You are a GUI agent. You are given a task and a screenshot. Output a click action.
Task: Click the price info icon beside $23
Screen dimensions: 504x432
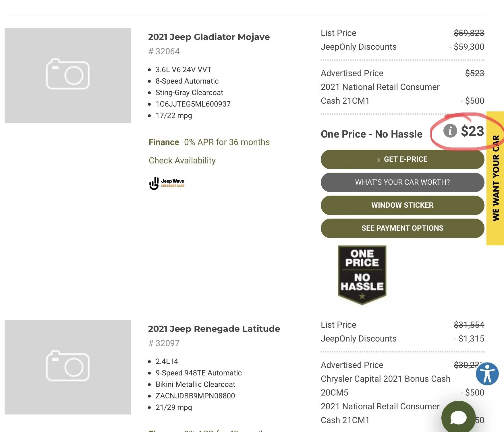click(x=450, y=131)
